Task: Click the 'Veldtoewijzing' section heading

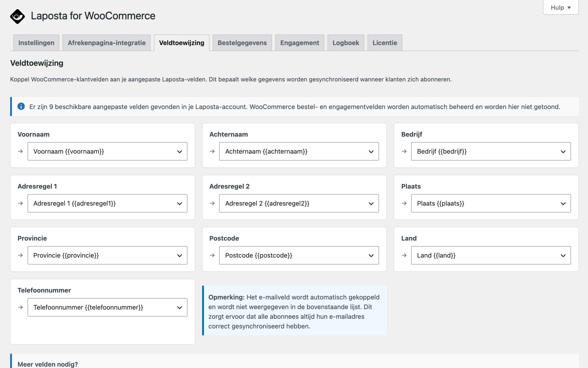Action: click(x=37, y=63)
